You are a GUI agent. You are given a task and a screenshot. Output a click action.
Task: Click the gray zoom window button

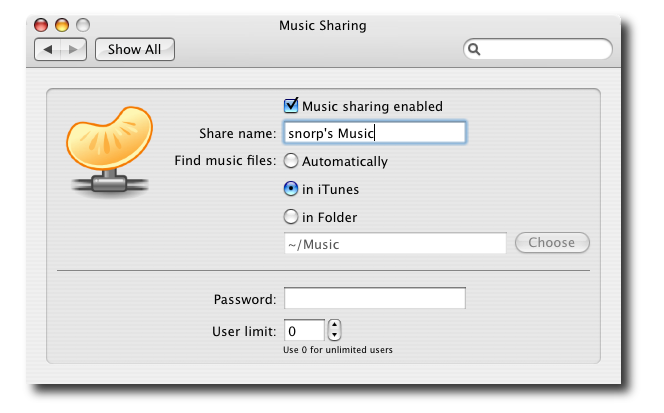point(83,25)
